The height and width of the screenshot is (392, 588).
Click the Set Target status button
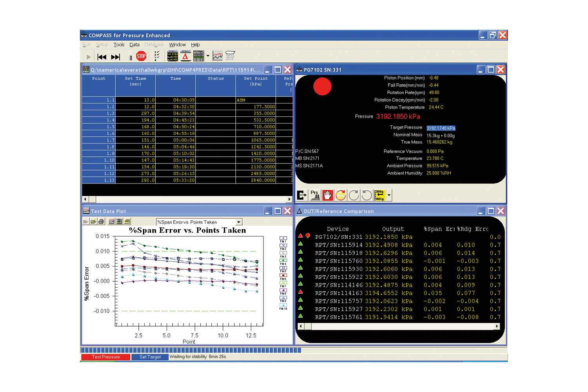150,357
